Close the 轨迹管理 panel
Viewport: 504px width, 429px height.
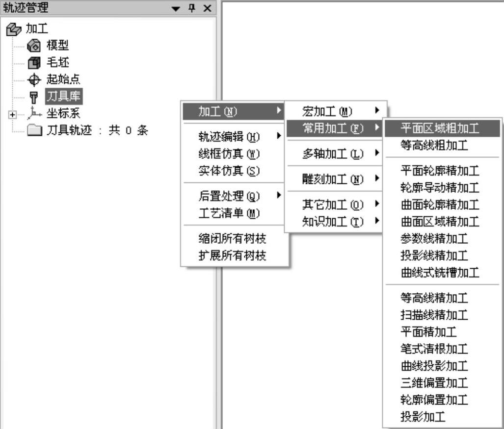click(x=207, y=8)
